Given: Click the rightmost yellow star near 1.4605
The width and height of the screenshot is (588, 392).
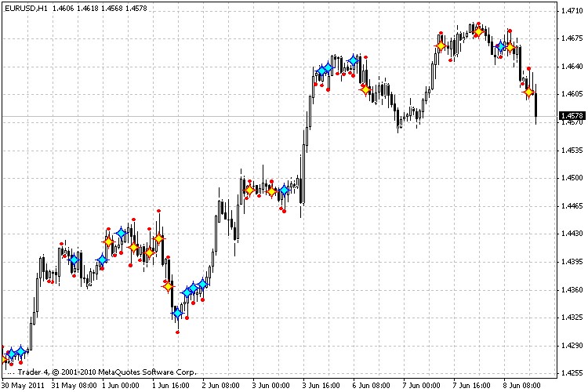Looking at the screenshot, I should pos(529,93).
